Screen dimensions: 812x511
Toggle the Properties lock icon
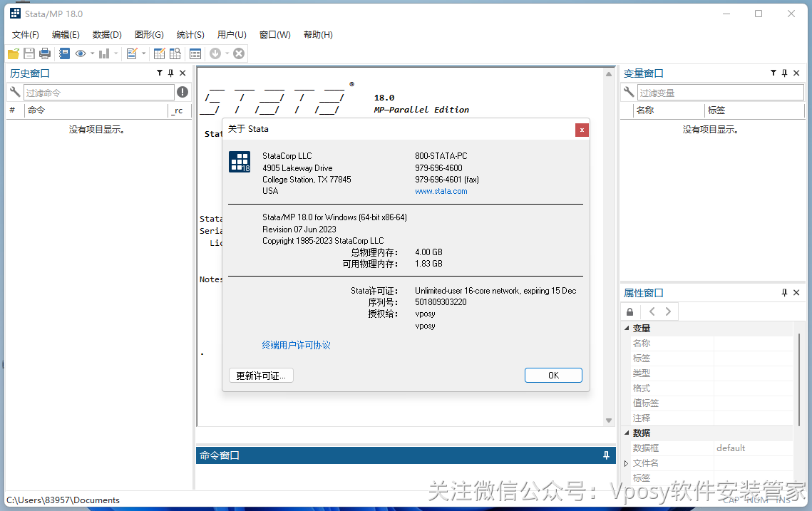(629, 311)
